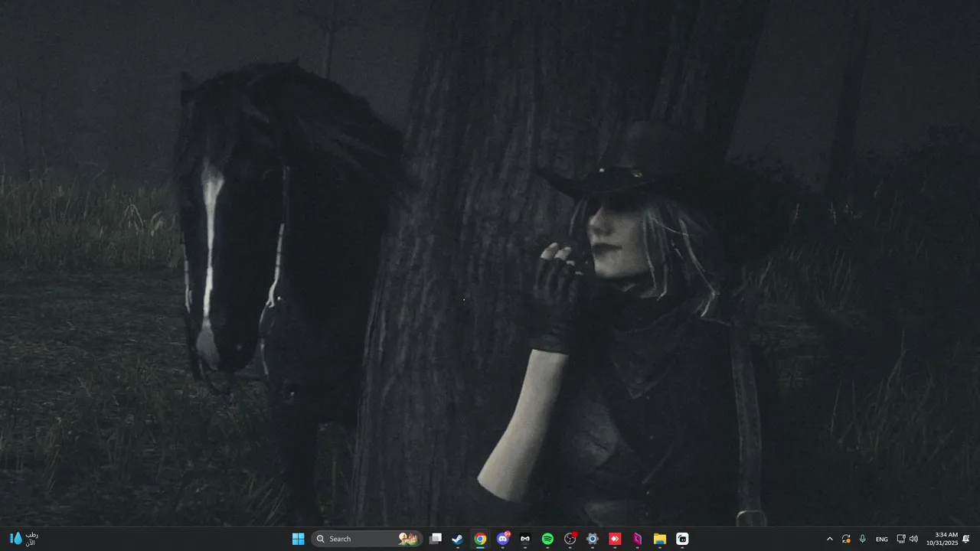Open the weather widget on taskbar
This screenshot has width=980, height=551.
tap(23, 539)
